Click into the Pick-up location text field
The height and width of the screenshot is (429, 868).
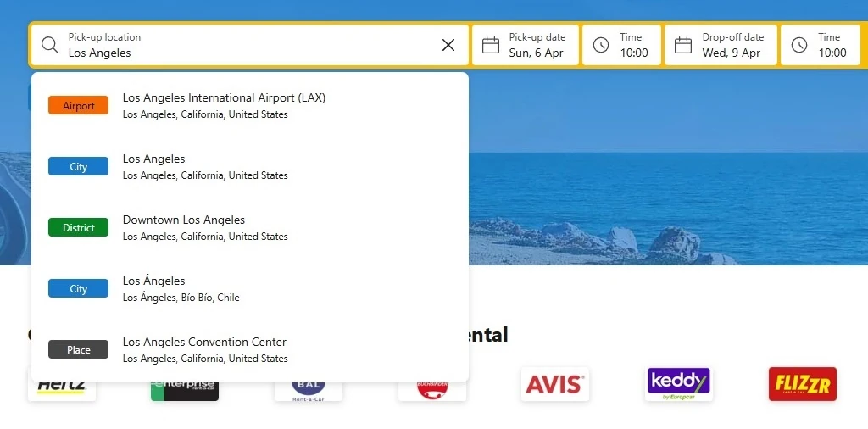coord(250,45)
